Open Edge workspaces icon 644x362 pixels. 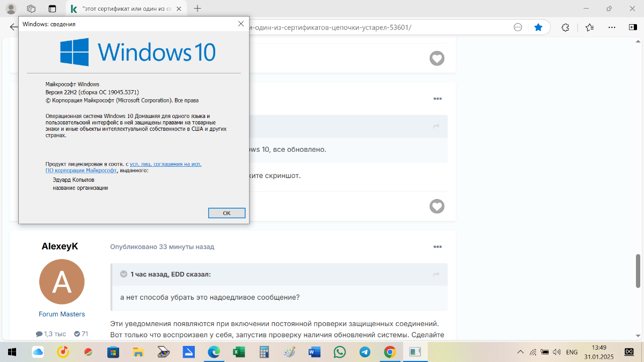(x=31, y=9)
